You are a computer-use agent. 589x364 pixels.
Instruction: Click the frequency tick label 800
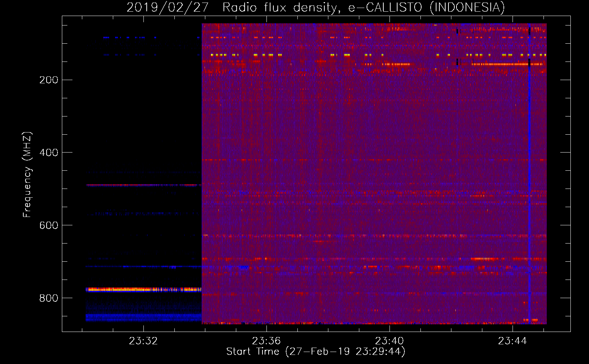click(x=49, y=298)
